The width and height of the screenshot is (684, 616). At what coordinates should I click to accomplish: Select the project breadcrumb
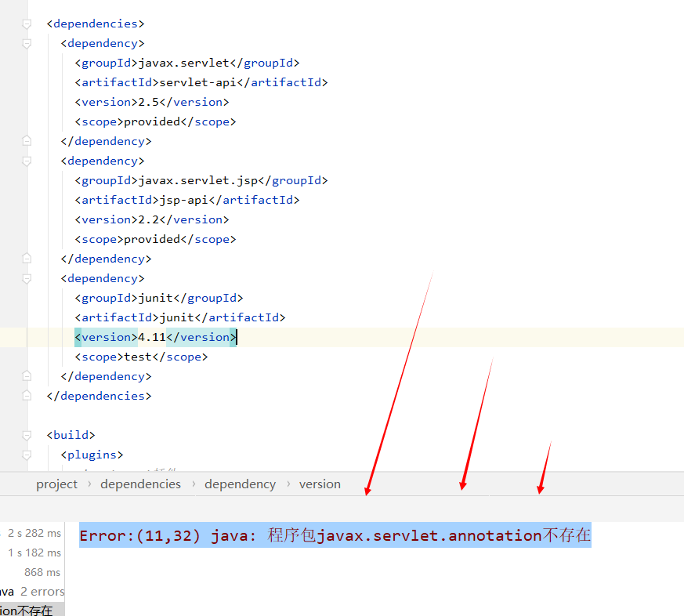point(56,484)
